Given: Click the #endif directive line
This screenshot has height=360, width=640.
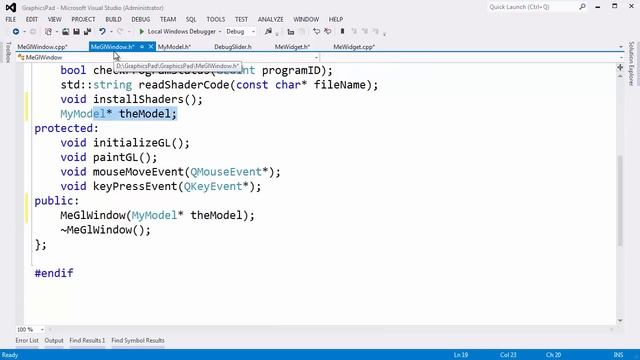Looking at the screenshot, I should coord(54,273).
